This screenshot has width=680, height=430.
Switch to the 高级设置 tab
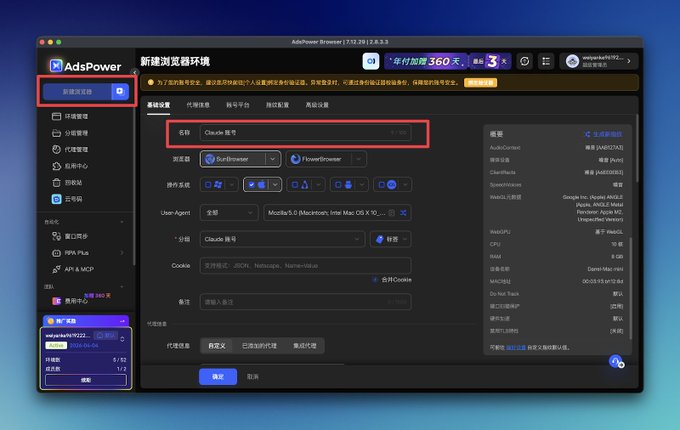[317, 105]
